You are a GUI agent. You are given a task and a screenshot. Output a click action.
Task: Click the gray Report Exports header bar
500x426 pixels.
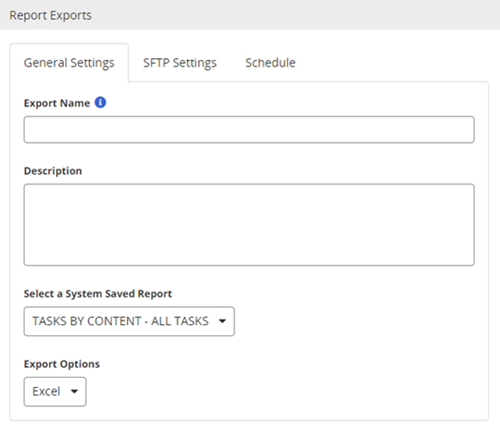250,15
